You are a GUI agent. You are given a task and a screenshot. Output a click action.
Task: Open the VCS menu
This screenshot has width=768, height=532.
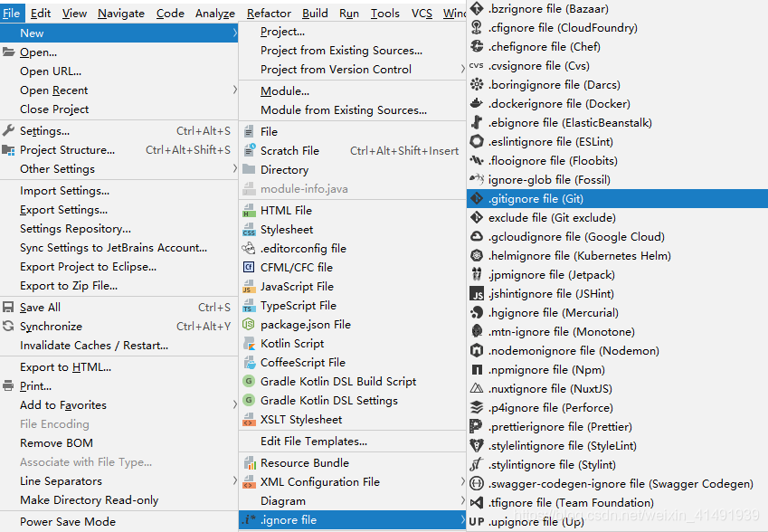[x=422, y=14]
